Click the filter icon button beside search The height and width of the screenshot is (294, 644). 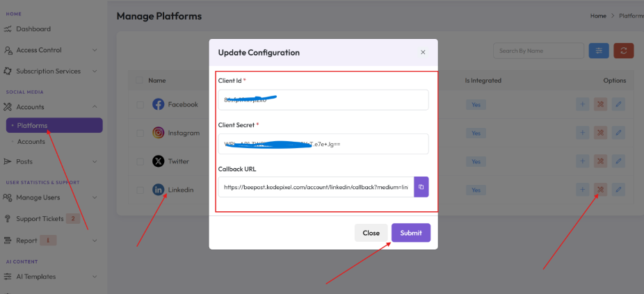(x=599, y=51)
